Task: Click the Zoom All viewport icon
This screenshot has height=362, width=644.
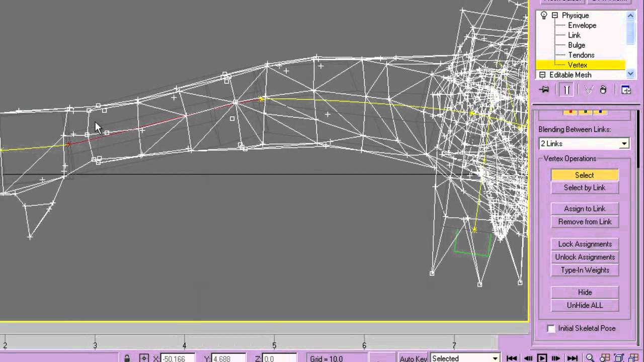Action: (604, 358)
